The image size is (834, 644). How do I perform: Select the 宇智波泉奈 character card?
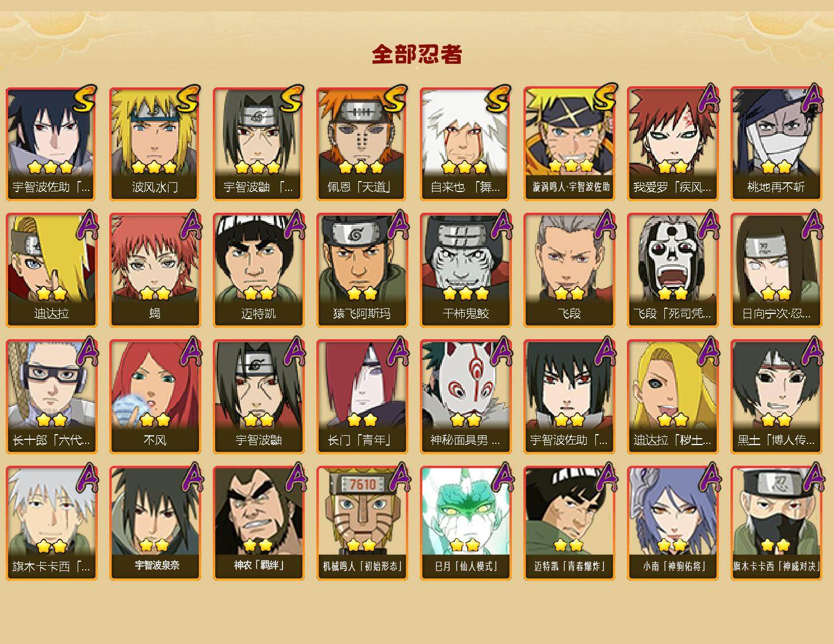tap(155, 523)
